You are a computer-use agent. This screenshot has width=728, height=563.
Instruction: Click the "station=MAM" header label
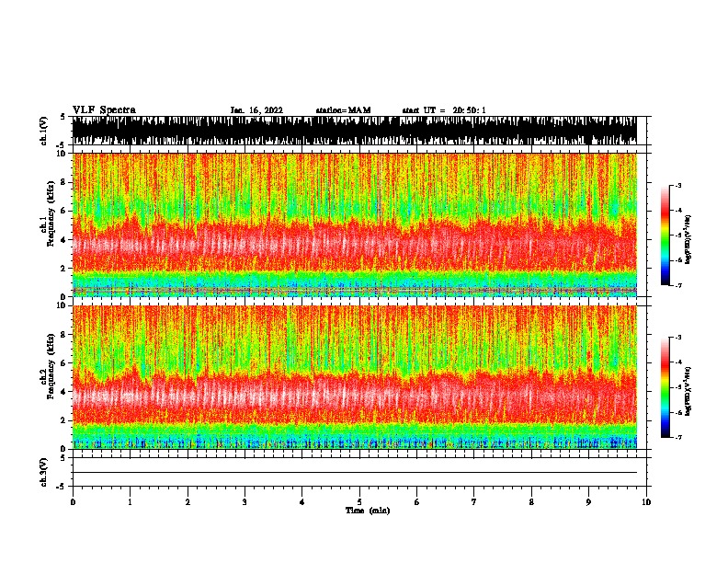click(x=344, y=110)
